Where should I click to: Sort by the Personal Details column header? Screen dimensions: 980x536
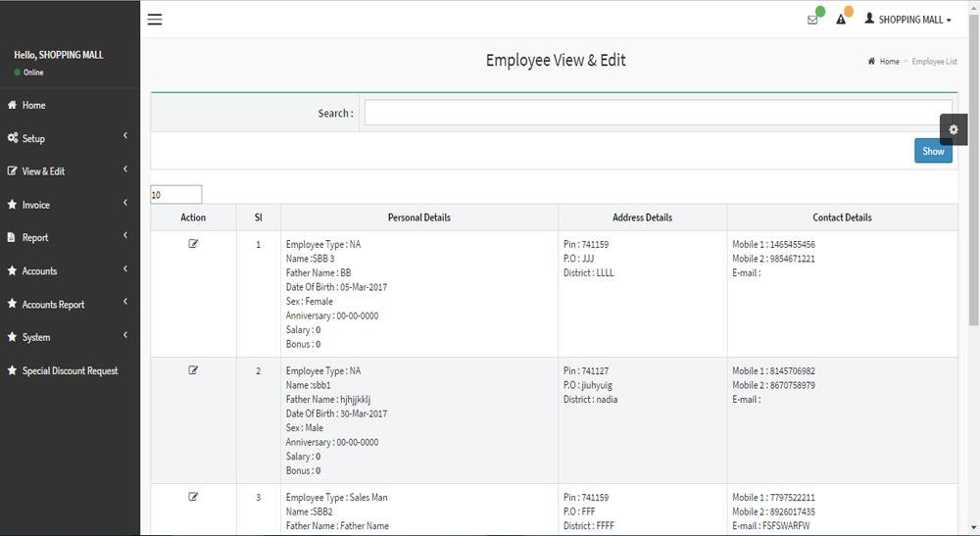click(x=419, y=218)
